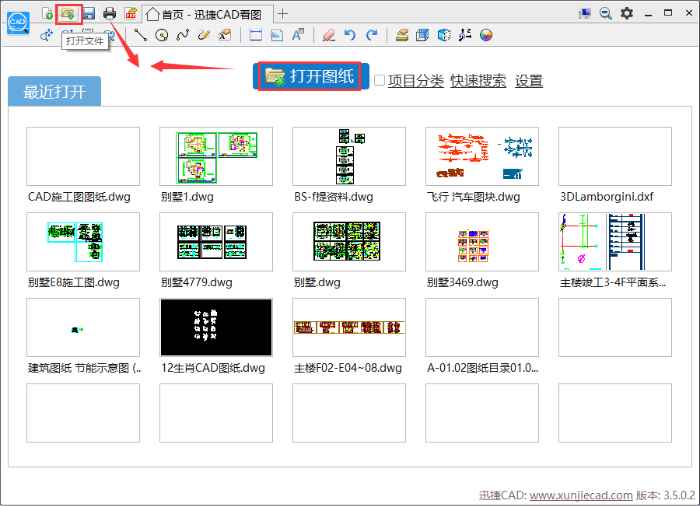Open the layers tool icon
700x506 pixels.
(x=402, y=35)
